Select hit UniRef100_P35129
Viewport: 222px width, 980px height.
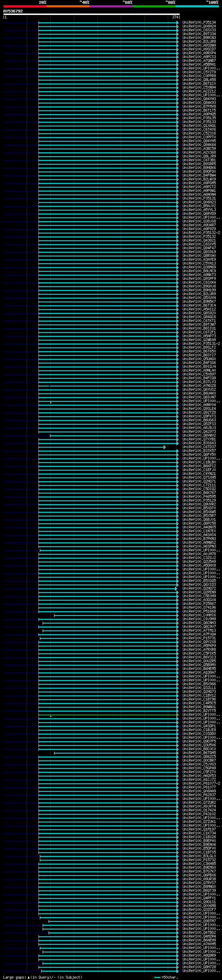(x=199, y=500)
